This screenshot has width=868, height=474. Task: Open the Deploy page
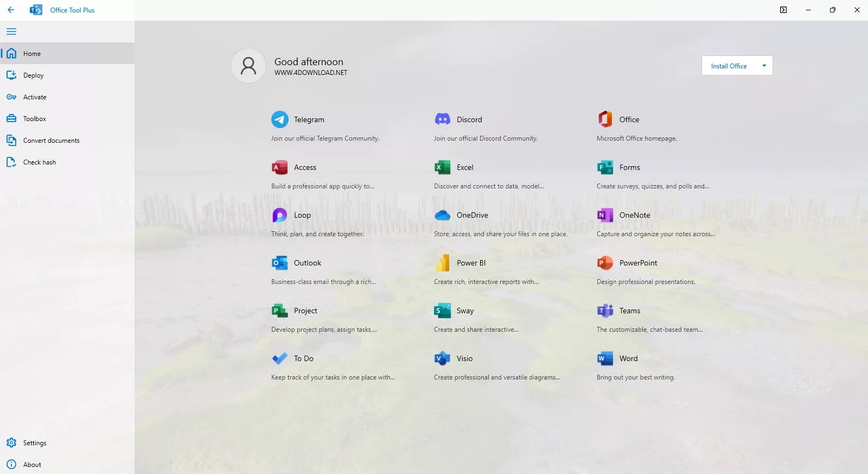[x=67, y=75]
